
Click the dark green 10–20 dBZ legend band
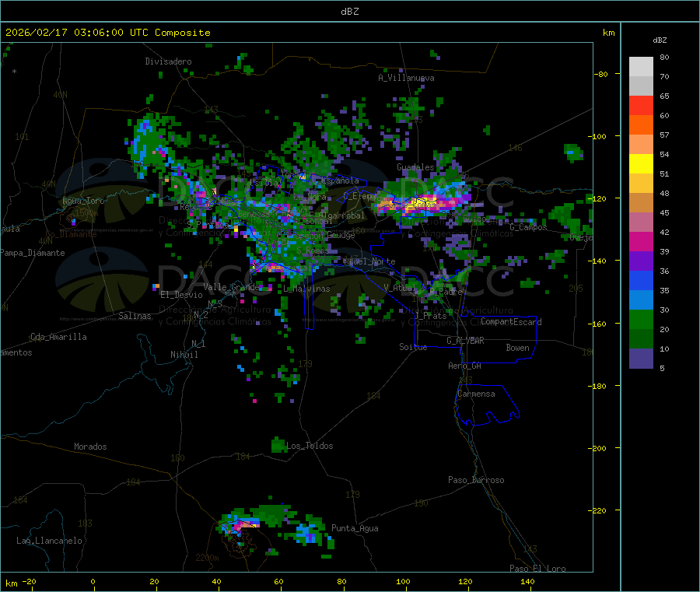pyautogui.click(x=641, y=339)
